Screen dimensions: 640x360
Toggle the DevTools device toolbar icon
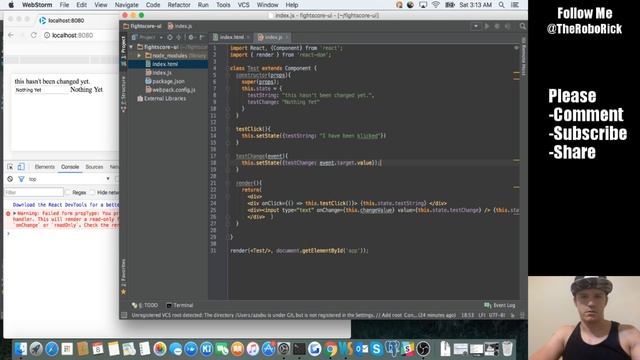click(21, 167)
